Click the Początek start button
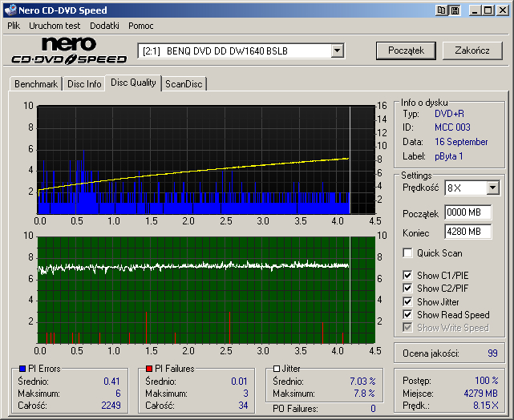Image resolution: width=514 pixels, height=420 pixels. pyautogui.click(x=406, y=50)
